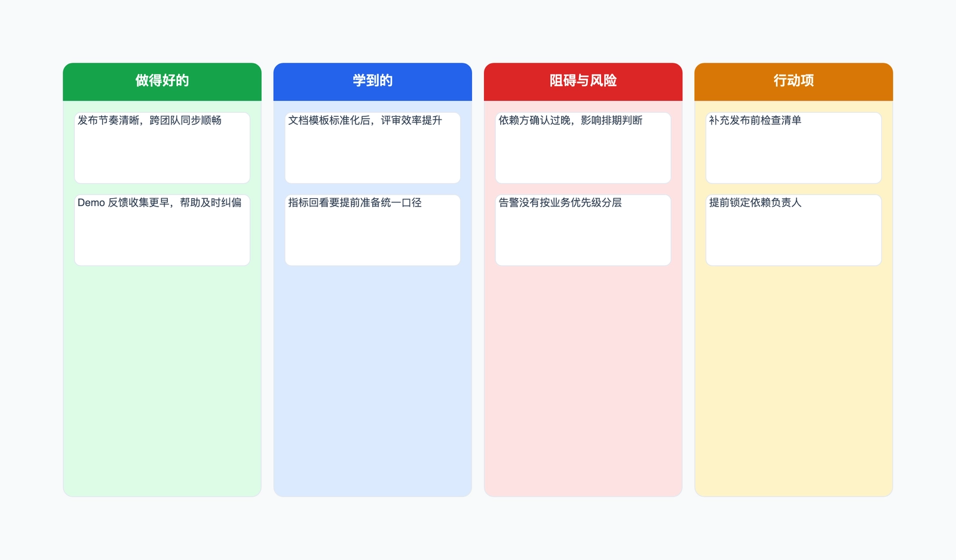Screen dimensions: 956x560
Task: Edit the 依赖方确认过晚 risk card
Action: pyautogui.click(x=583, y=147)
